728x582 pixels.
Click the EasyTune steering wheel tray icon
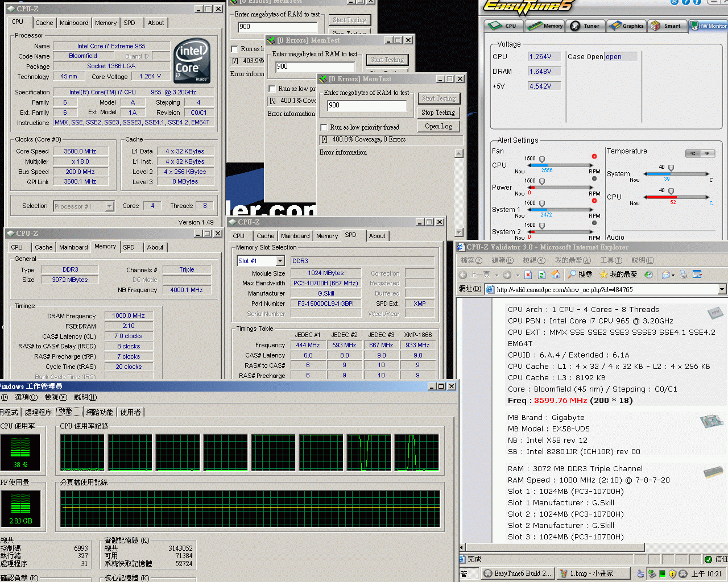(682, 573)
